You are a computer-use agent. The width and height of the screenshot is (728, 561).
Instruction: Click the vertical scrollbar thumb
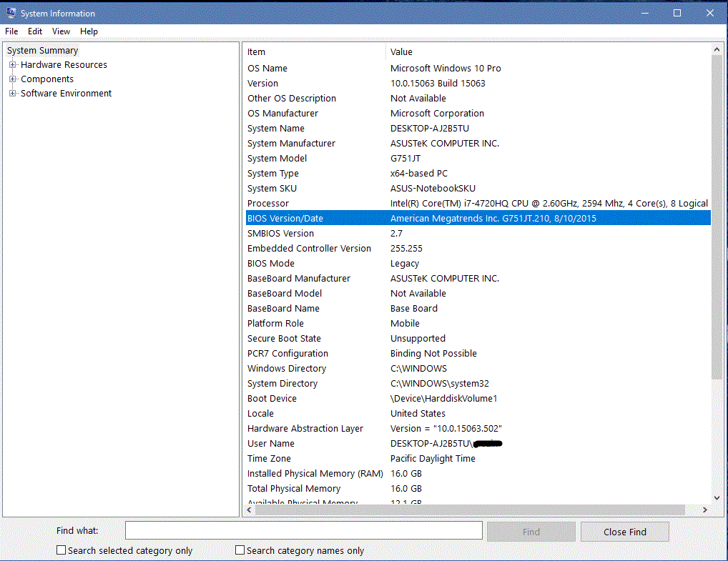tap(717, 217)
